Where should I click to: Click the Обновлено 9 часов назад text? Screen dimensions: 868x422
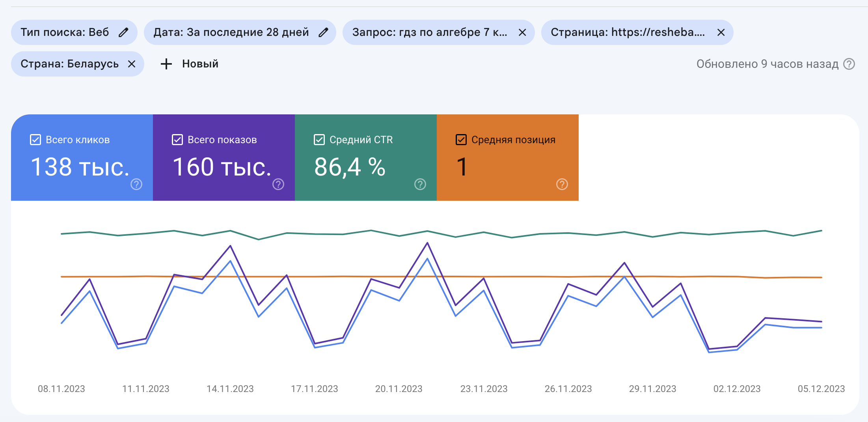(767, 64)
